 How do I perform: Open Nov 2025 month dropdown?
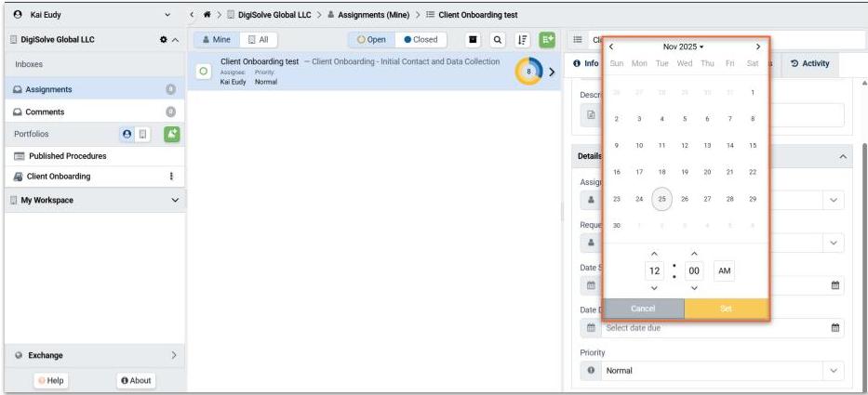pyautogui.click(x=683, y=47)
